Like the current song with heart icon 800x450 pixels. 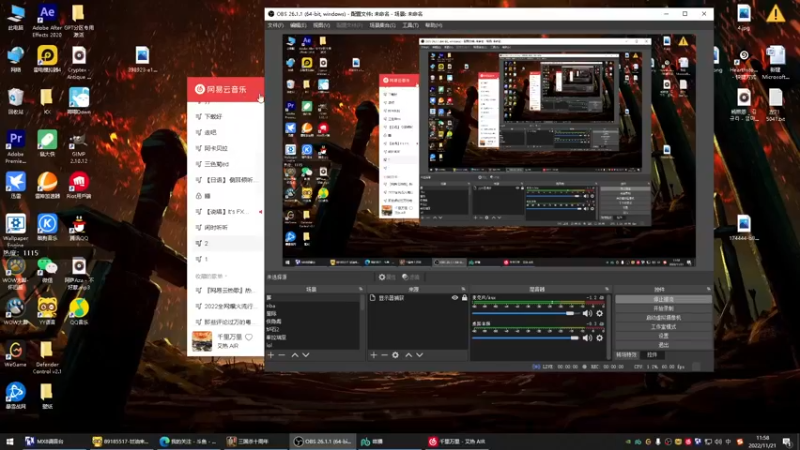click(248, 337)
